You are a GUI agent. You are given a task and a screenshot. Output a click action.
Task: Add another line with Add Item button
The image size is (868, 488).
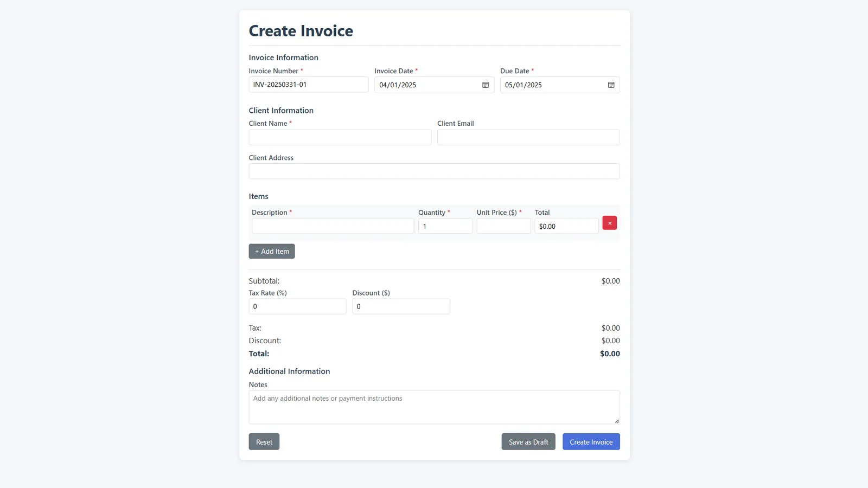click(x=272, y=251)
